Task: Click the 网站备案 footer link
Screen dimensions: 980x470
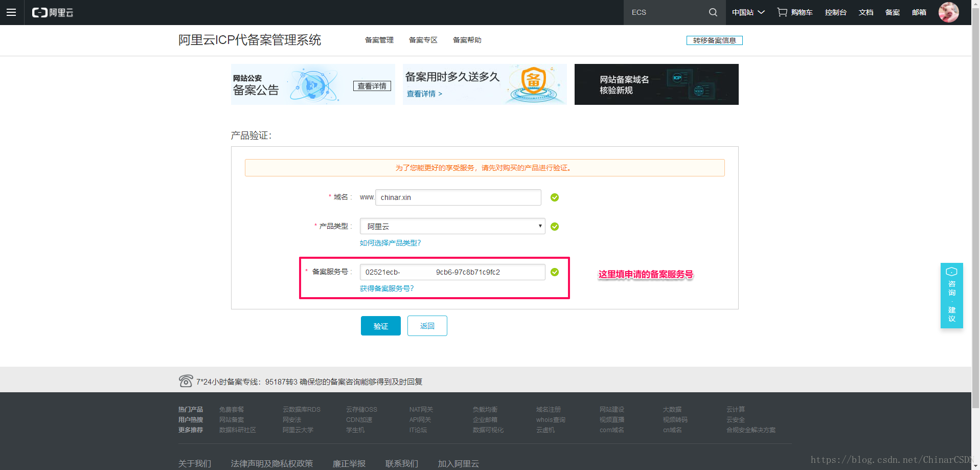Action: [232, 419]
